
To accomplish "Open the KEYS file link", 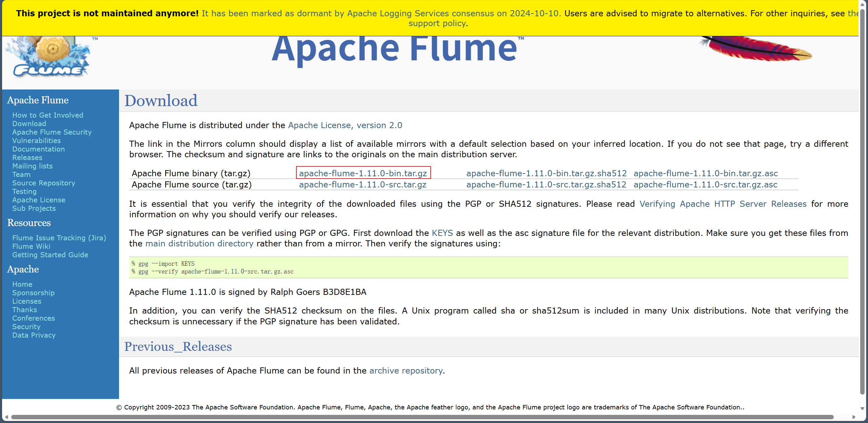I will 442,233.
